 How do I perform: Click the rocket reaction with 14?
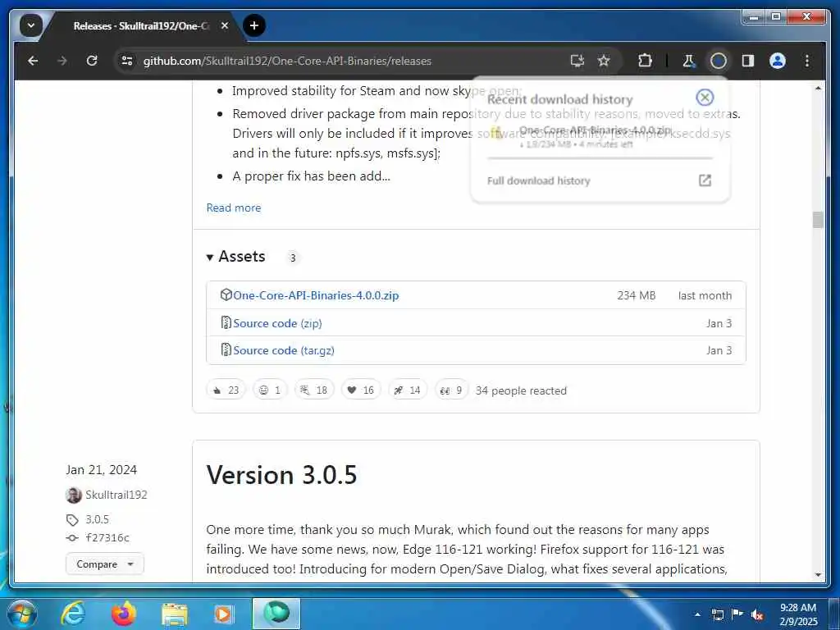pos(407,390)
